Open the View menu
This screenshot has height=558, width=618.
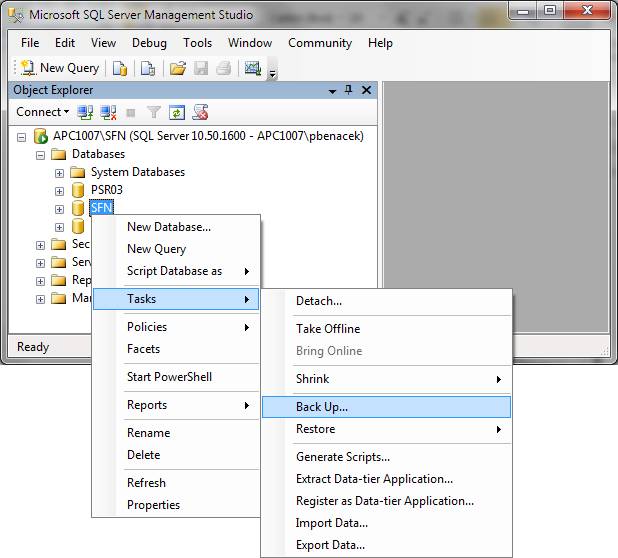pyautogui.click(x=103, y=43)
